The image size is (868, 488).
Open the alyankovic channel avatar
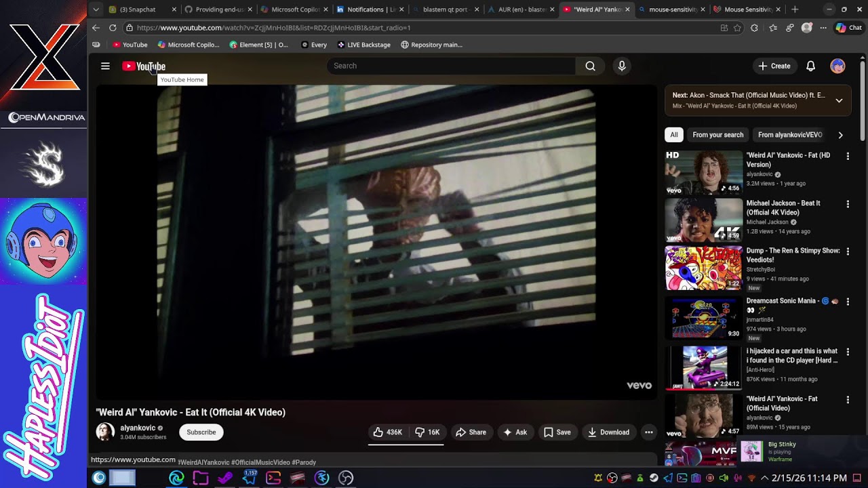(x=105, y=432)
